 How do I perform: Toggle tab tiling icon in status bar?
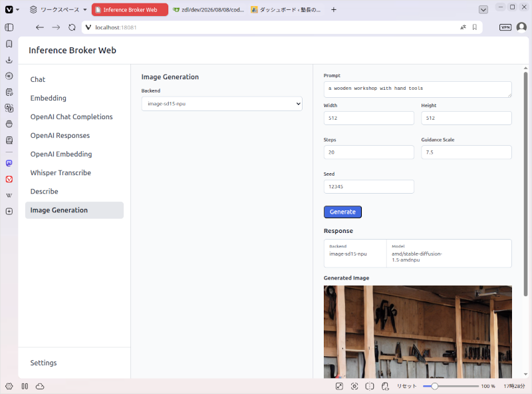pos(370,386)
